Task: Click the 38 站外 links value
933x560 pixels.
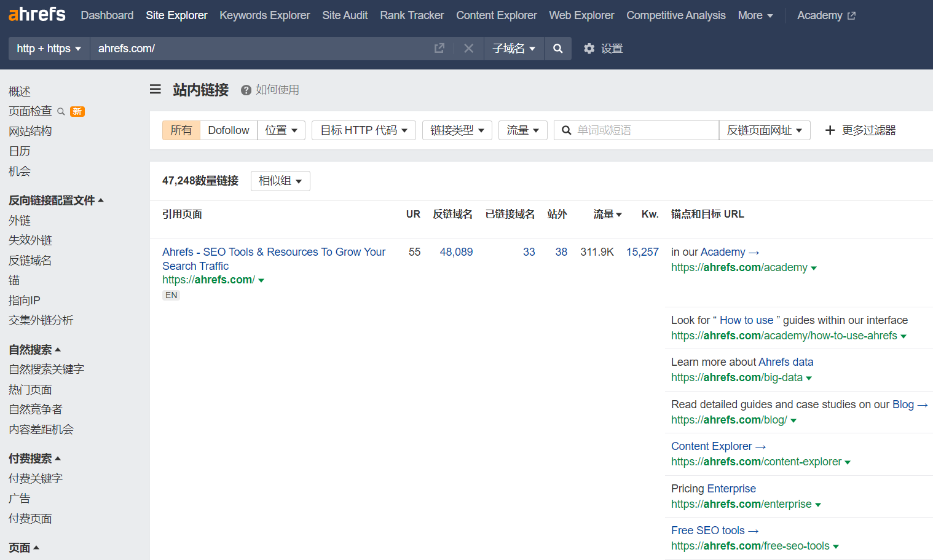Action: [561, 252]
